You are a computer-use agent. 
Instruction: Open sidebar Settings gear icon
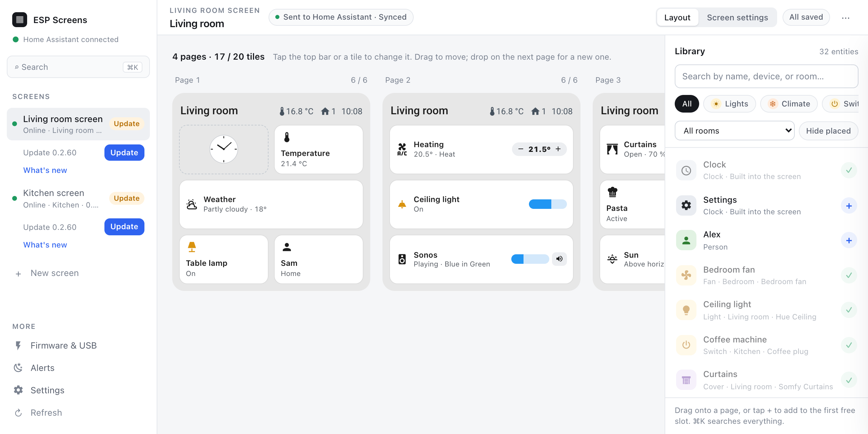(x=18, y=390)
